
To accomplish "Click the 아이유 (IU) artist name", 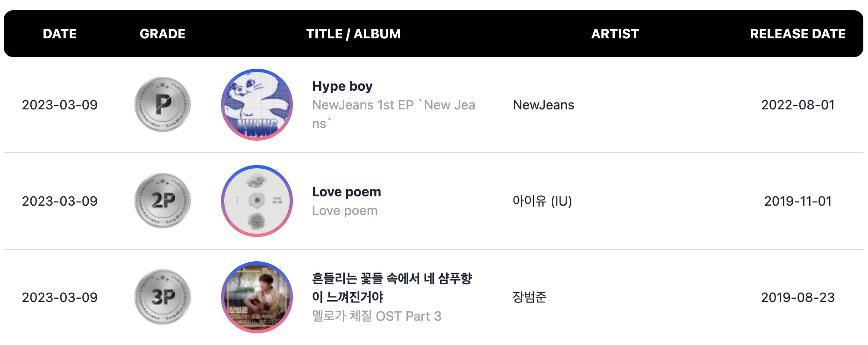I will 542,201.
